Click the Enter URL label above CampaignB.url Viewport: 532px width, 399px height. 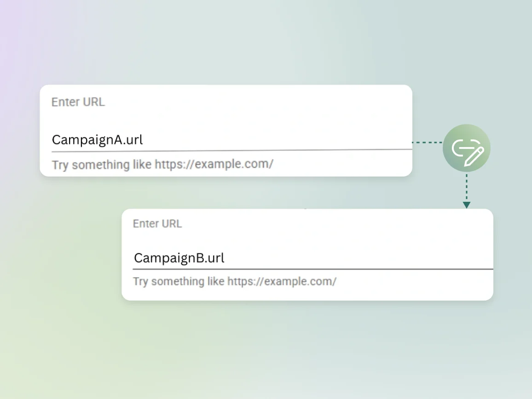pyautogui.click(x=157, y=224)
